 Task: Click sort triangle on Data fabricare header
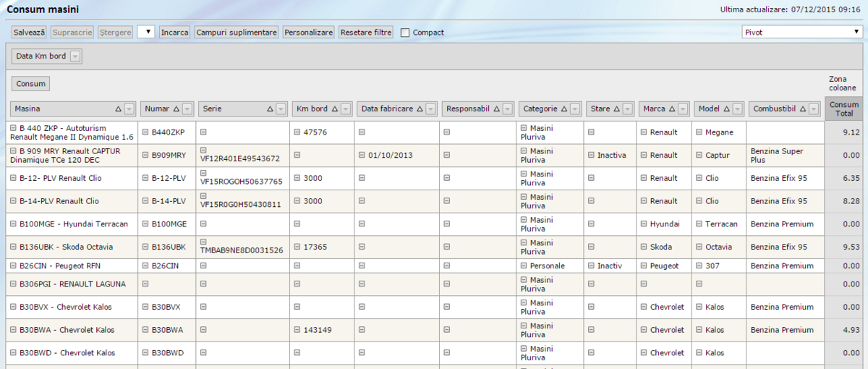pyautogui.click(x=420, y=109)
